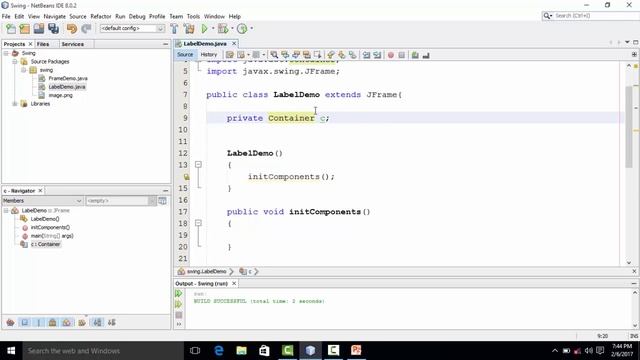This screenshot has height=360, width=640.
Task: Stop the running build in Output
Action: coord(179,315)
